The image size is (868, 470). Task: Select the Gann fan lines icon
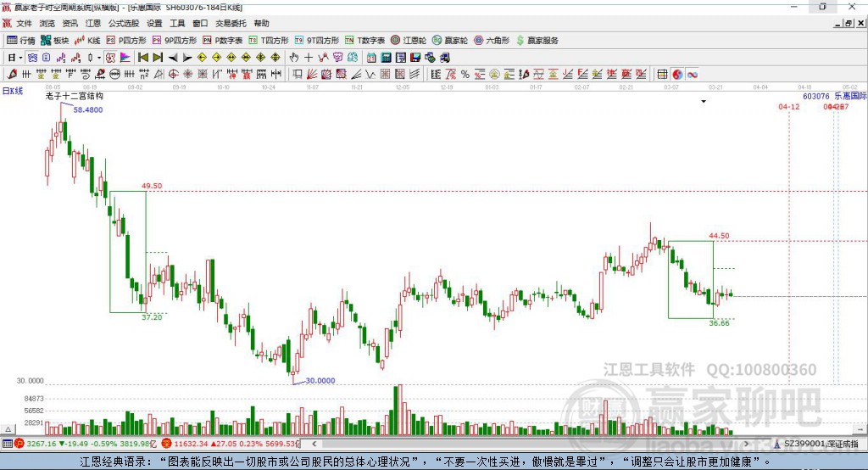(x=312, y=75)
